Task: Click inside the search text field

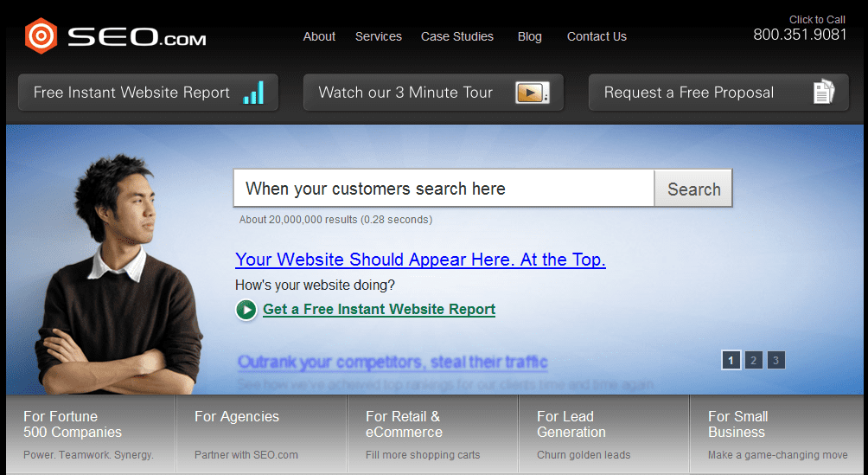Action: coord(443,189)
